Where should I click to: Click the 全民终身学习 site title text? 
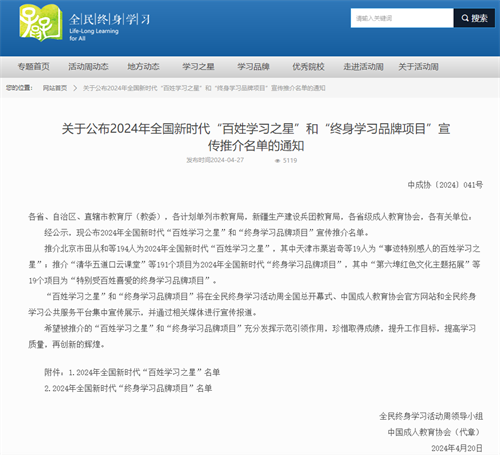click(x=109, y=19)
